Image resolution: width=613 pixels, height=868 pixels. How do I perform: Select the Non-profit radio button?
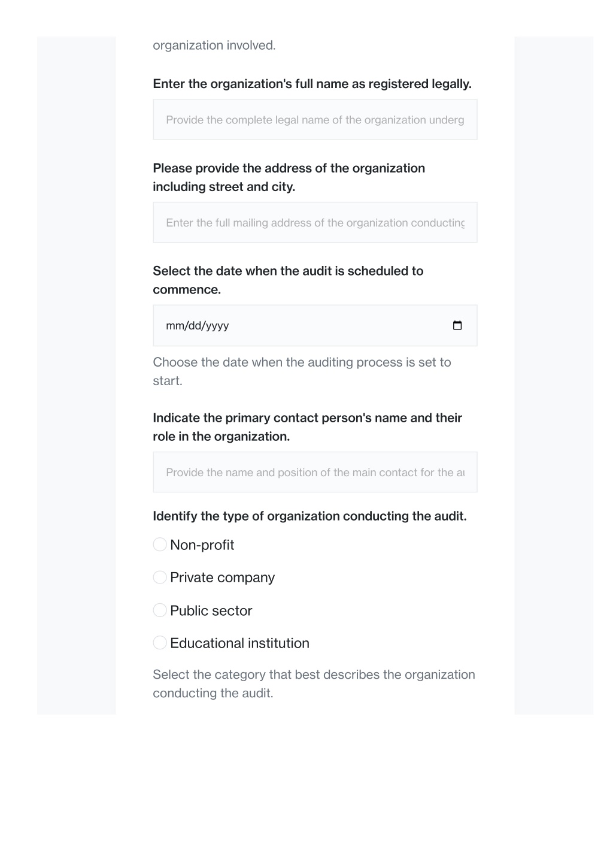(160, 545)
